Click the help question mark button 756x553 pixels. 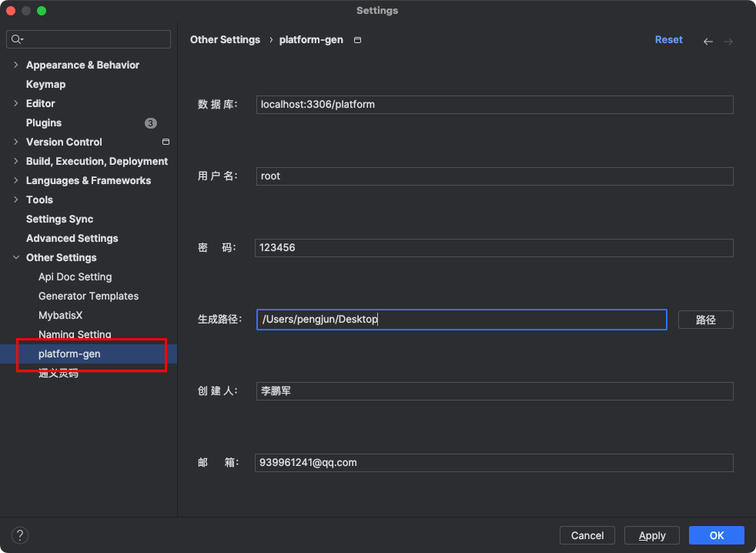(20, 535)
